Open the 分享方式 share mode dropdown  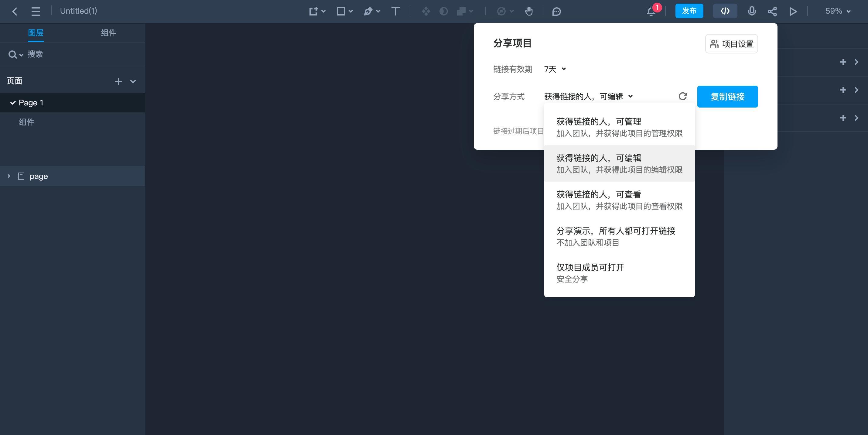[589, 97]
